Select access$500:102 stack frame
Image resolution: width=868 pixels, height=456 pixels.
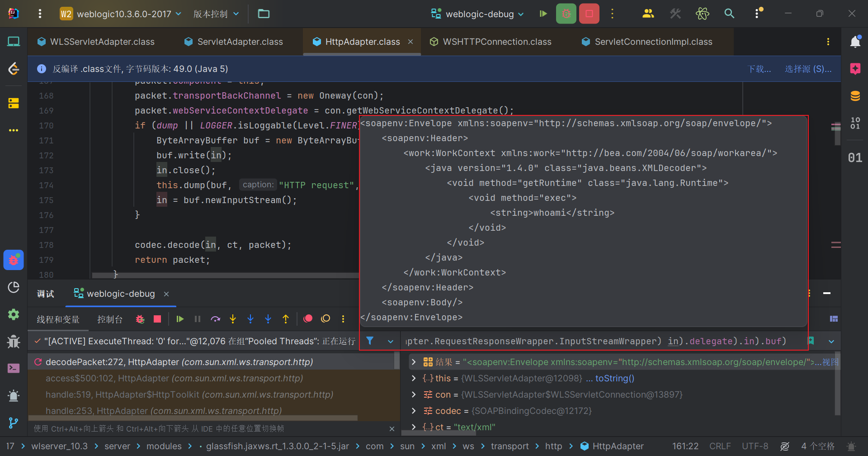(x=211, y=378)
